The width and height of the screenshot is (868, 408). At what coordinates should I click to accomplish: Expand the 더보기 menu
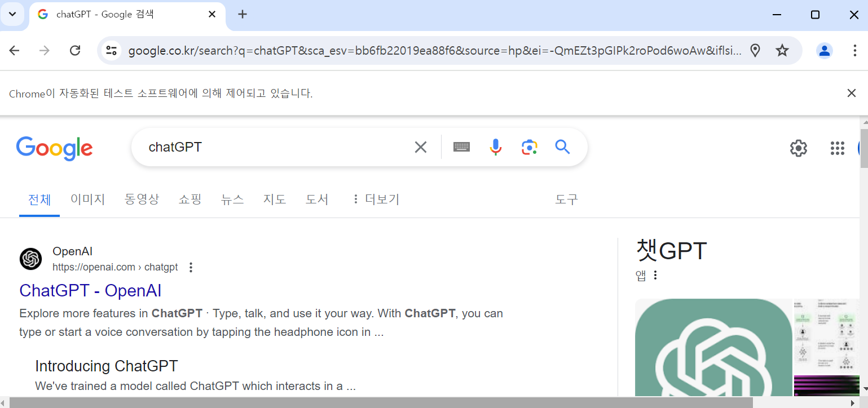[376, 199]
